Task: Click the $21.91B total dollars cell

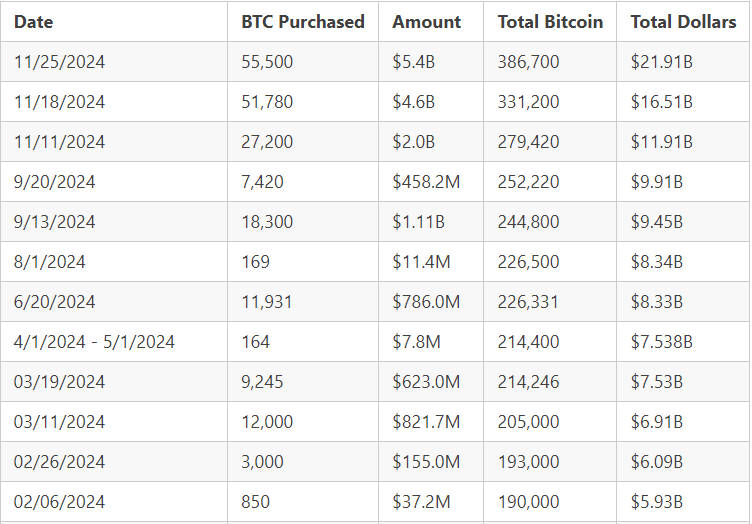Action: click(661, 62)
